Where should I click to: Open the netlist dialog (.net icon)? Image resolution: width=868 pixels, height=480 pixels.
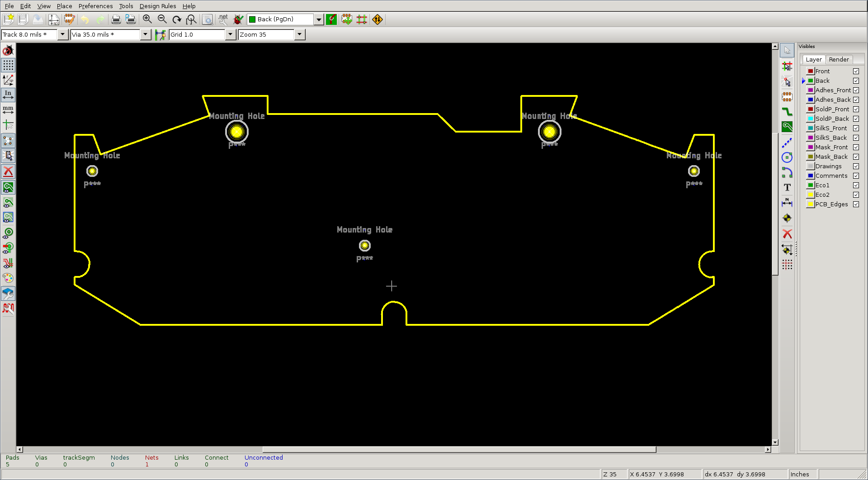222,19
